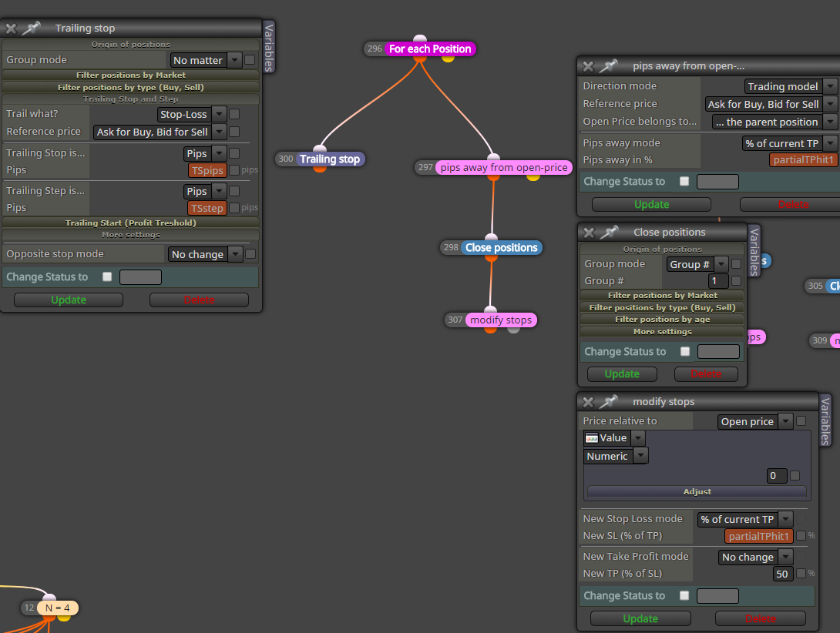Click pin icon on pips away panel
The width and height of the screenshot is (840, 633).
pyautogui.click(x=609, y=66)
